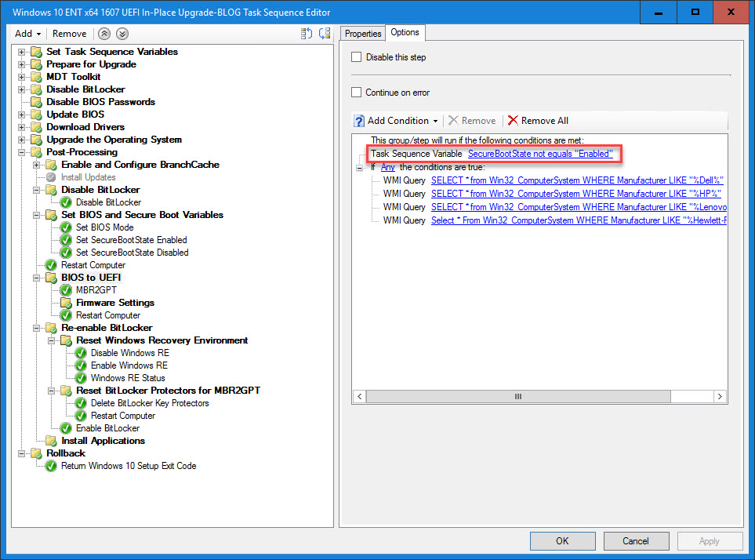Viewport: 755px width, 560px height.
Task: Expand the Set Task Sequence Variables group
Action: pyautogui.click(x=22, y=52)
